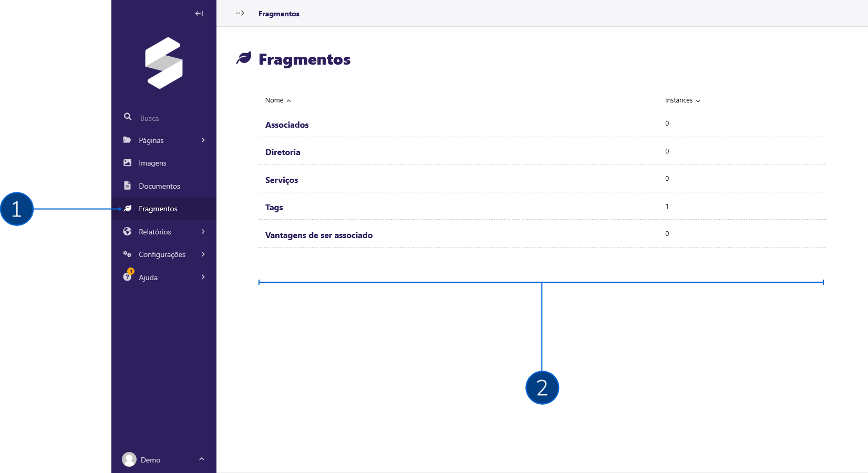Click the Fragmentos leaf icon beside page title
This screenshot has height=473, width=868.
point(244,58)
